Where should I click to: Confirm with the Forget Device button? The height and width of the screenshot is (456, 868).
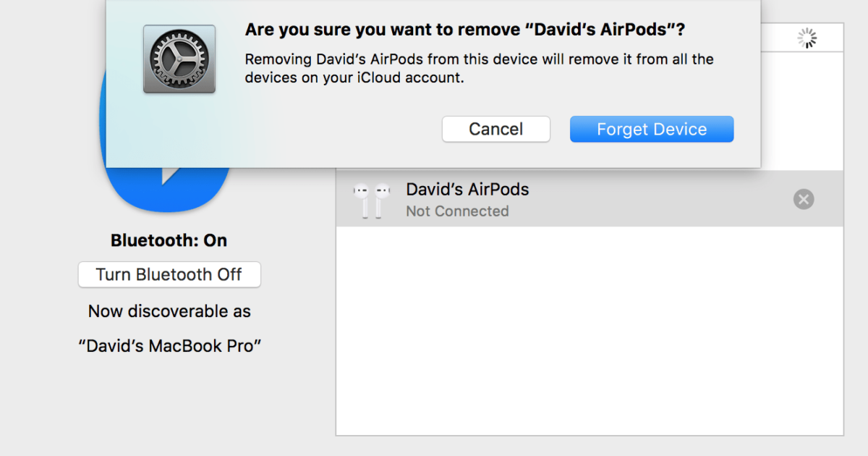pos(652,130)
